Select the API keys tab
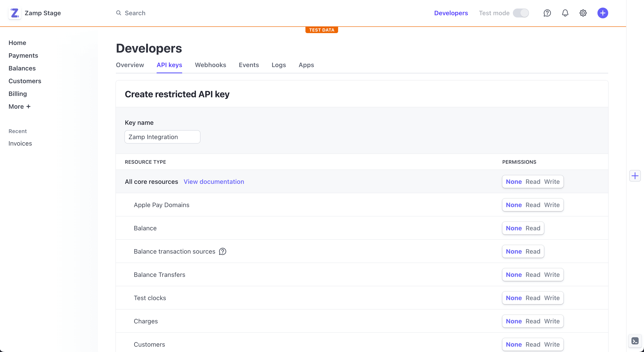The width and height of the screenshot is (644, 352). (169, 65)
